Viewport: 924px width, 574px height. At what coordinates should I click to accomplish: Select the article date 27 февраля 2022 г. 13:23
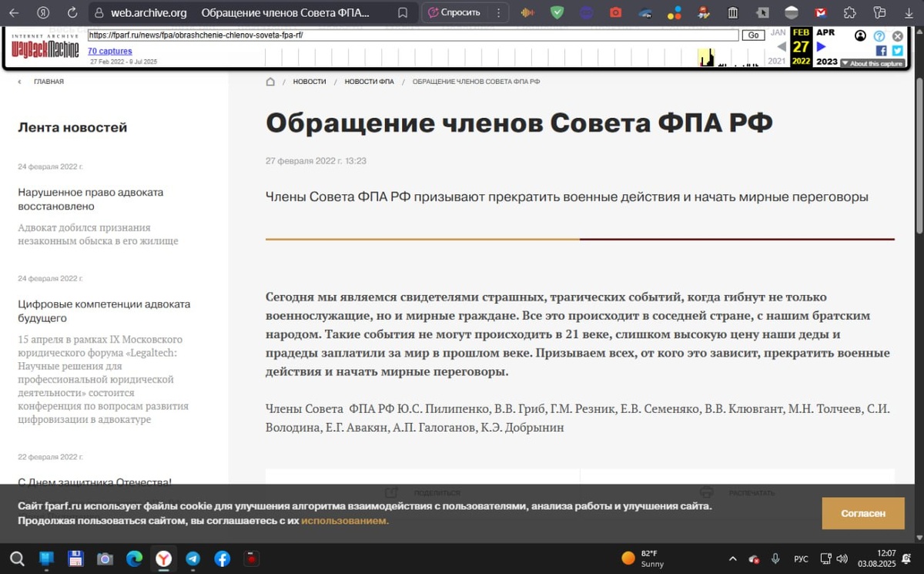click(x=316, y=161)
